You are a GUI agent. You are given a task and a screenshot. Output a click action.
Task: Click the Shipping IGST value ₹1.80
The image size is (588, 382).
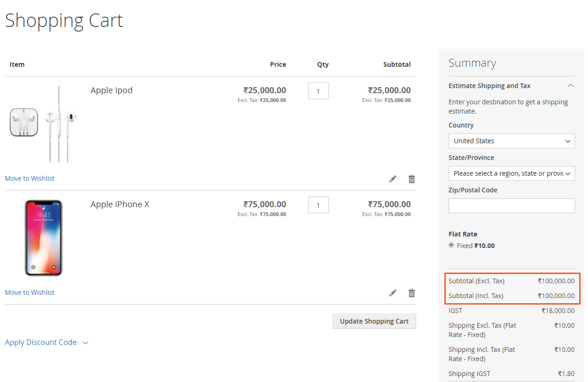[x=566, y=374]
